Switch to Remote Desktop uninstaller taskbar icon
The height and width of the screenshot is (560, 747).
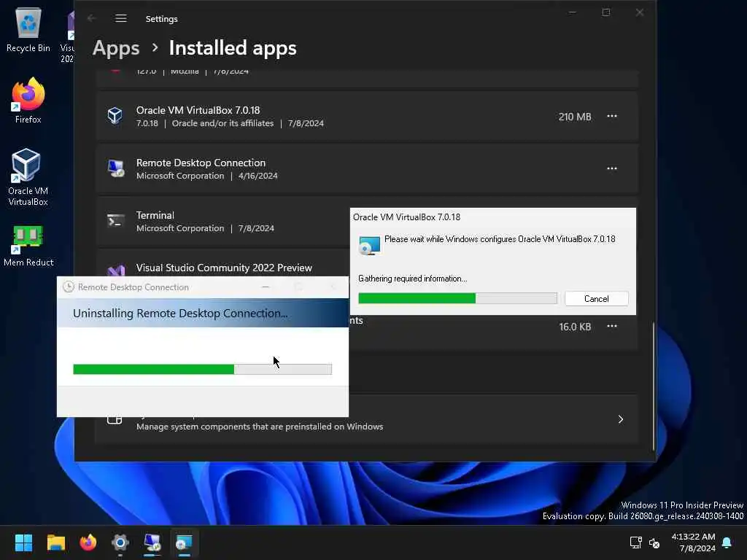[152, 542]
